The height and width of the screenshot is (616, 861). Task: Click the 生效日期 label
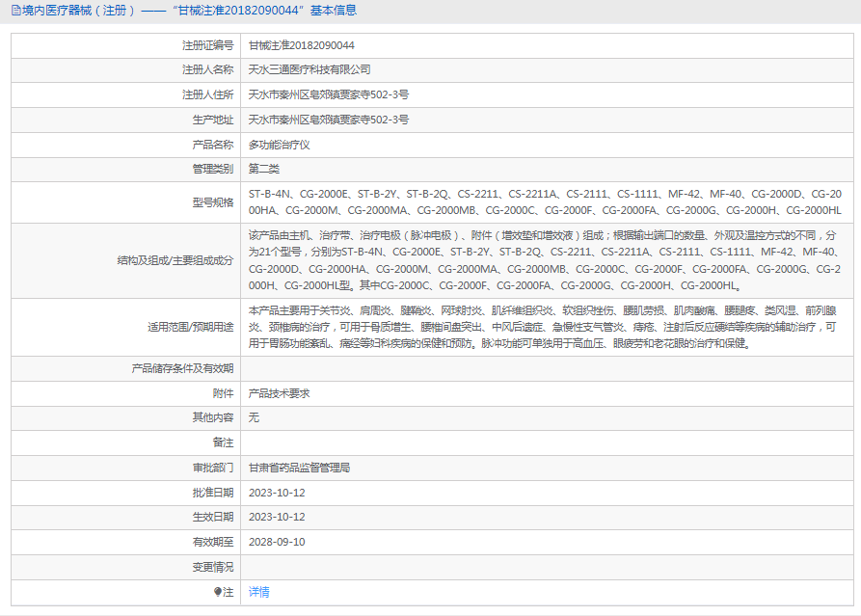(x=212, y=517)
